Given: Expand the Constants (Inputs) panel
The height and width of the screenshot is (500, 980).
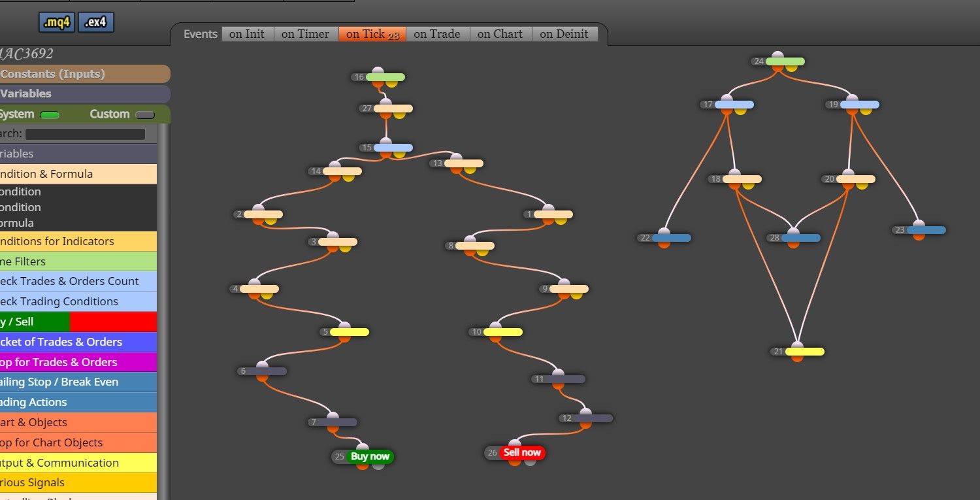Looking at the screenshot, I should 84,74.
